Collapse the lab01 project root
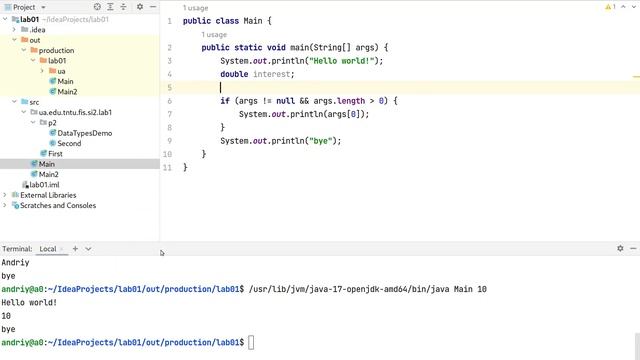 tap(5, 19)
